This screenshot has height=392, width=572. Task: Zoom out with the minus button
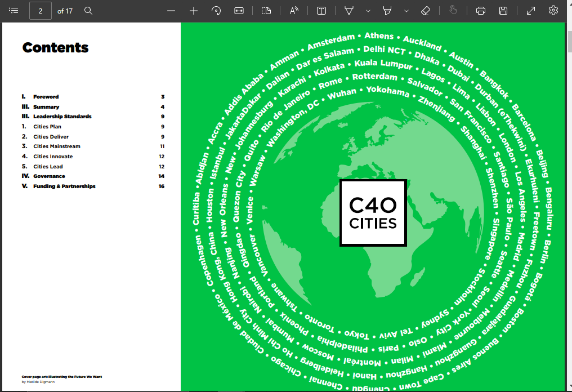[x=171, y=11]
